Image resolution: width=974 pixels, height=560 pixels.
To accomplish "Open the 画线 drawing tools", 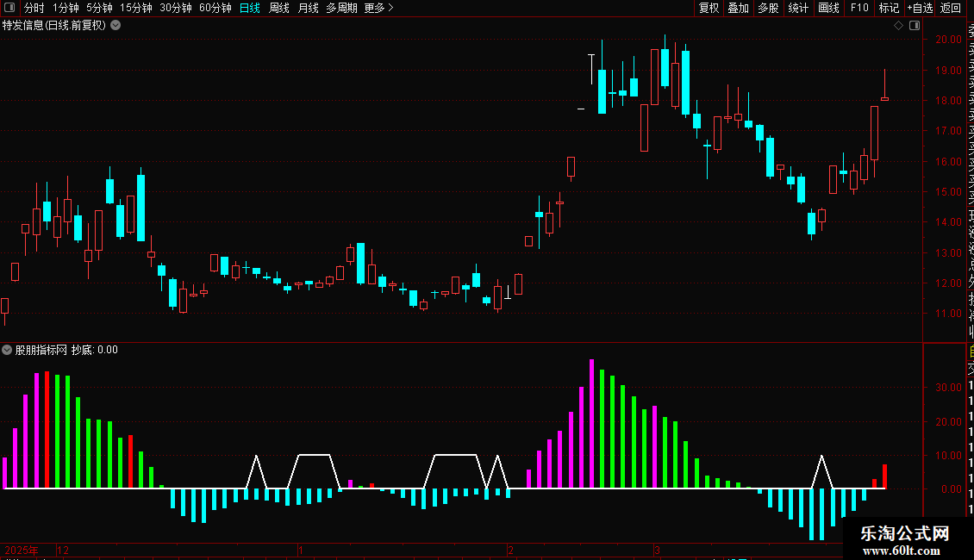I will [828, 8].
